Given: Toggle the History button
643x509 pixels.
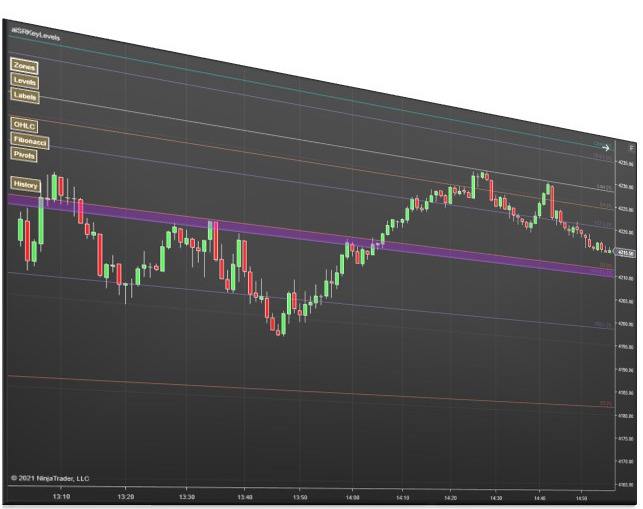Looking at the screenshot, I should 25,185.
